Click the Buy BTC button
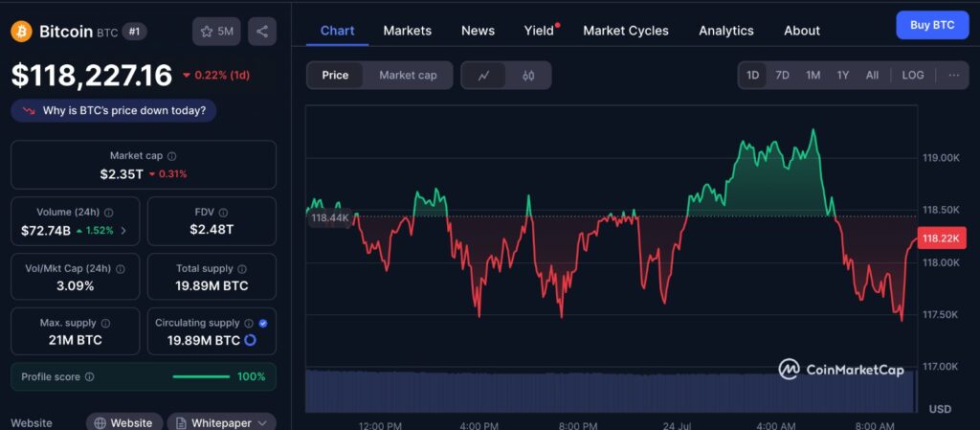Image resolution: width=980 pixels, height=430 pixels. tap(932, 26)
